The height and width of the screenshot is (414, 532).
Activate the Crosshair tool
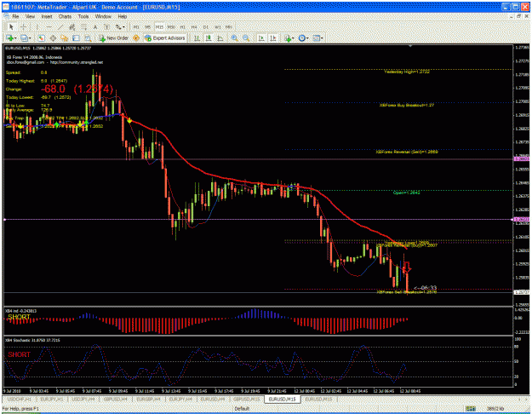point(24,26)
